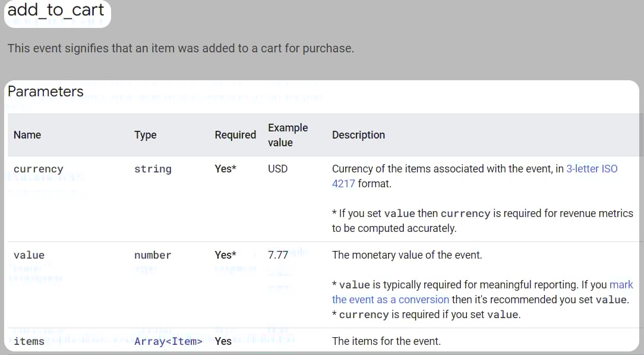Click the string type for currency
This screenshot has height=355, width=644.
[153, 169]
